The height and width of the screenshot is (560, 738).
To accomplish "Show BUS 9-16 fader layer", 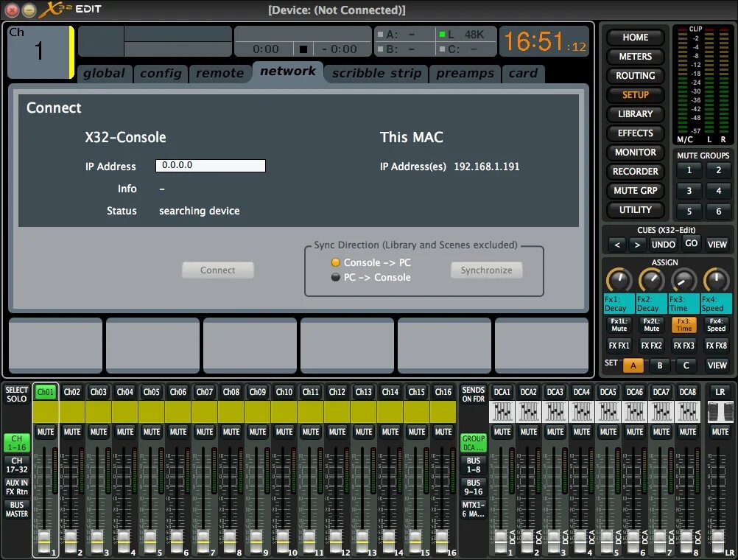I will [474, 487].
